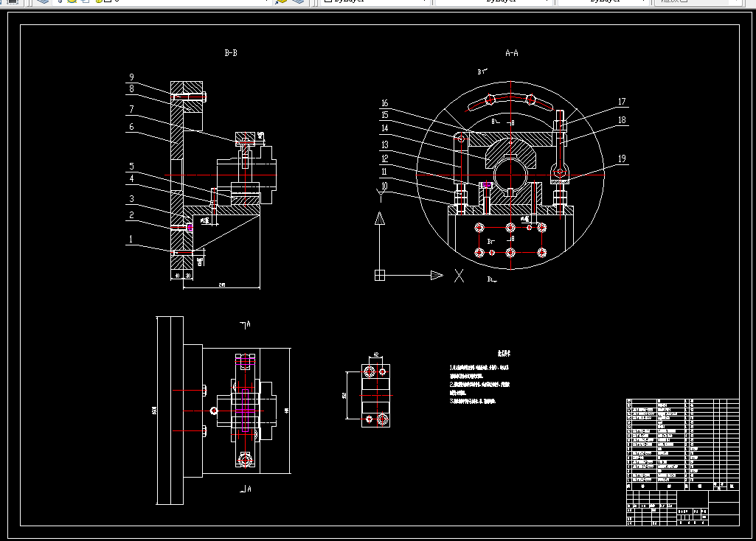Click the Layer Properties Manager icon
Viewport: 756px width, 541px height.
(x=43, y=1)
